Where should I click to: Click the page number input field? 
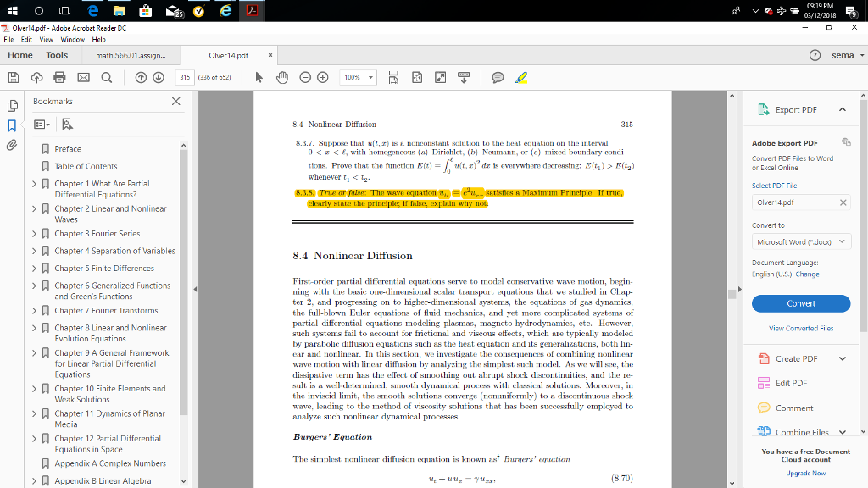click(x=184, y=77)
